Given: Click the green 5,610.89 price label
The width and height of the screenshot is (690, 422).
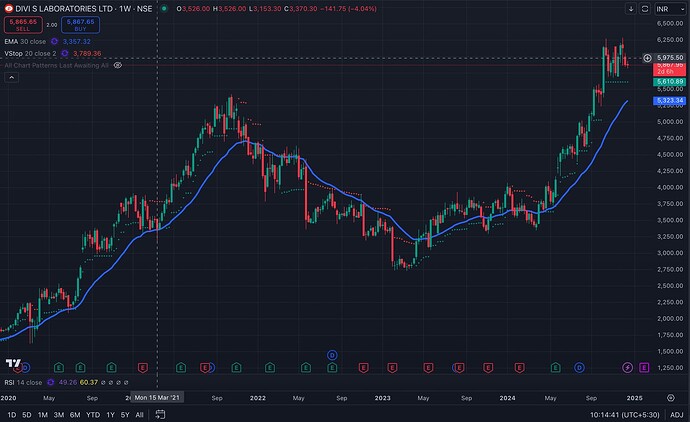Looking at the screenshot, I should click(x=669, y=81).
